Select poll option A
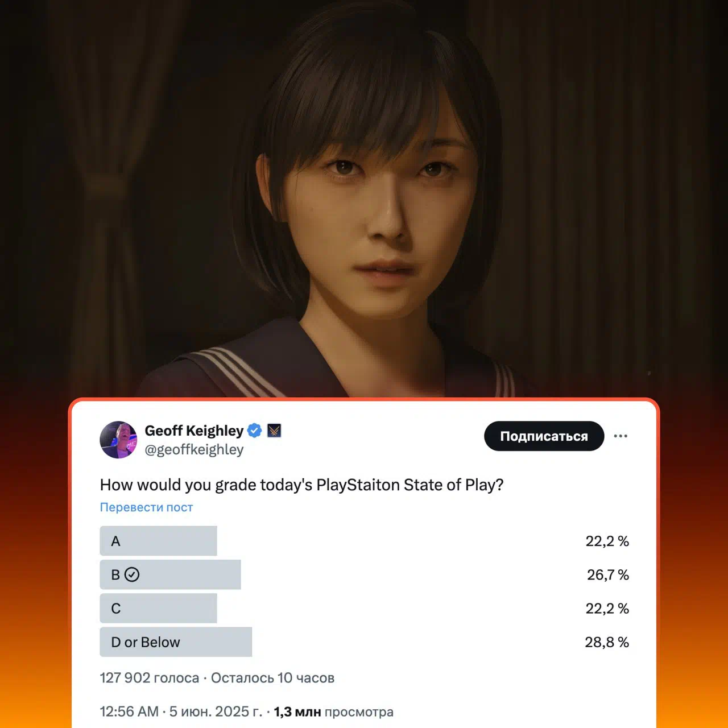Viewport: 728px width, 728px height. click(x=364, y=541)
